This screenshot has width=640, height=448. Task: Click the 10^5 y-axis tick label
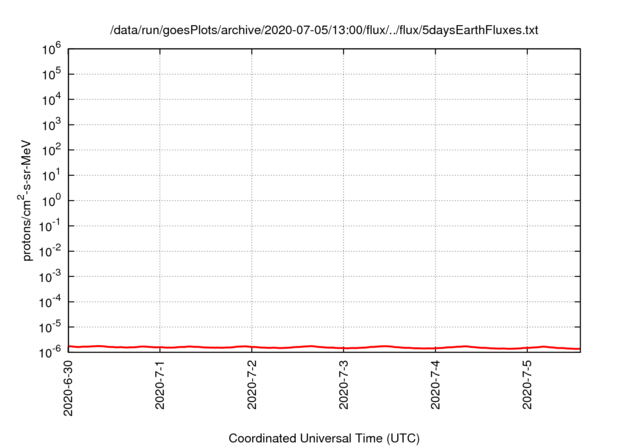tap(51, 74)
